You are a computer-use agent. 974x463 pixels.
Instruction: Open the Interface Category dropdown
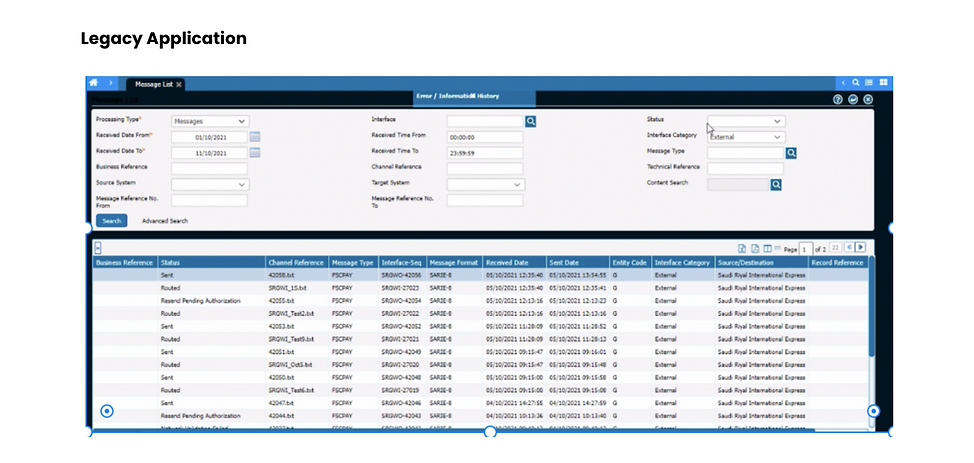[746, 137]
